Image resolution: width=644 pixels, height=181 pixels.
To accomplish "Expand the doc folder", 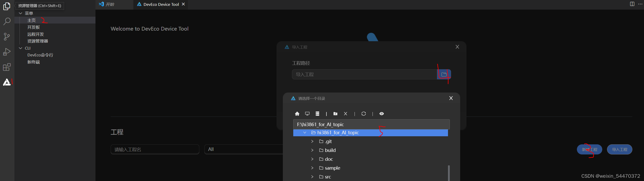I will click(x=312, y=159).
